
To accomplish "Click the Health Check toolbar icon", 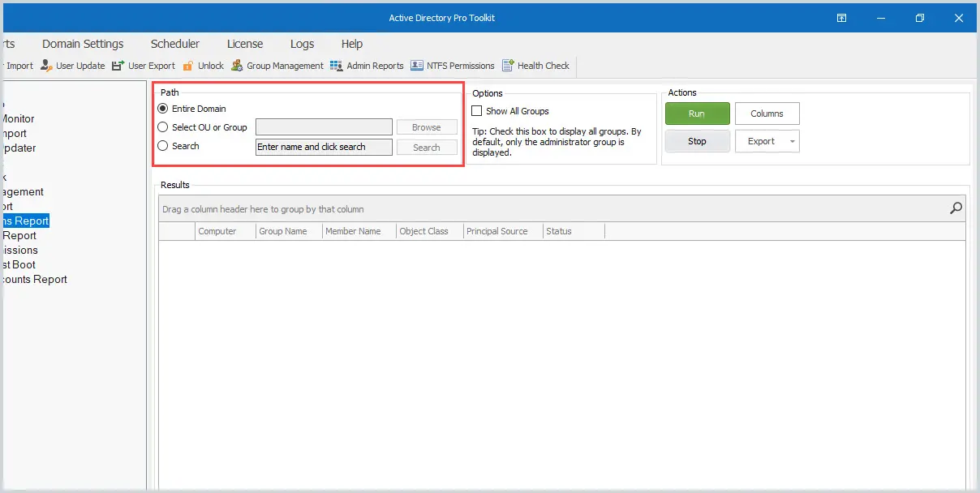I will [x=509, y=66].
